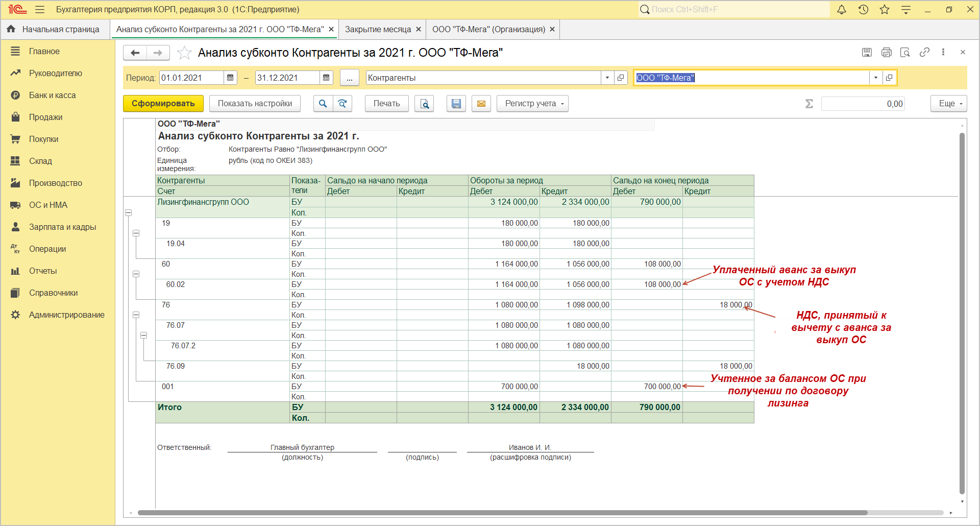This screenshot has width=980, height=526.
Task: Add report to favorites with star icon
Action: (x=184, y=53)
